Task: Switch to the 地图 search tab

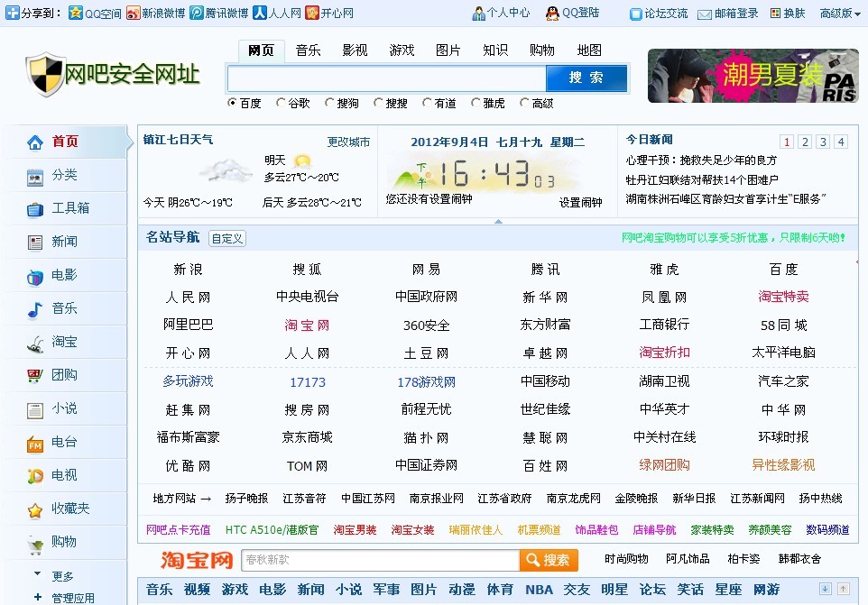Action: point(588,50)
